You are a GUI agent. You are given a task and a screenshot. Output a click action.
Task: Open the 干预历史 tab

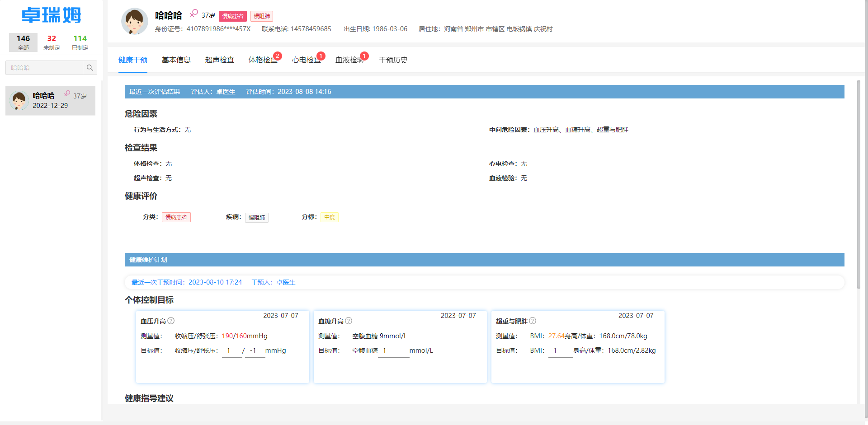tap(393, 60)
